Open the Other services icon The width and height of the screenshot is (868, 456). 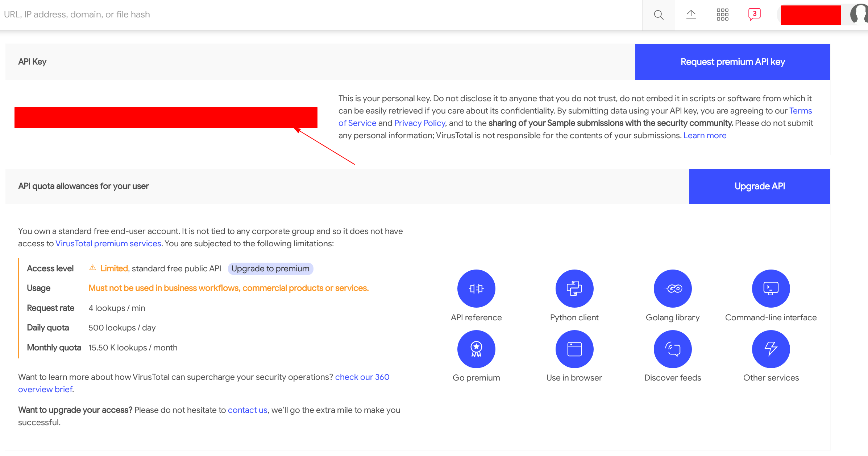tap(771, 349)
